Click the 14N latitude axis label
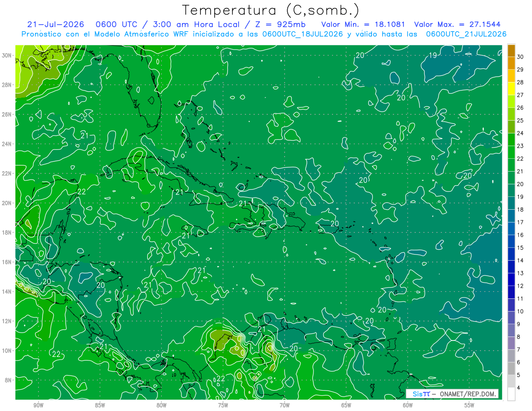Screen dimensions: 532x411 pyautogui.click(x=6, y=291)
